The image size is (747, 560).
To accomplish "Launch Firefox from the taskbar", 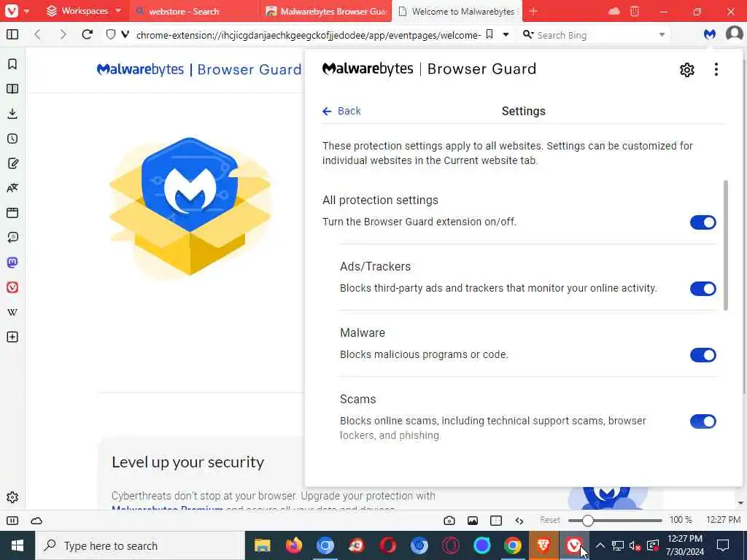I will pos(293,545).
